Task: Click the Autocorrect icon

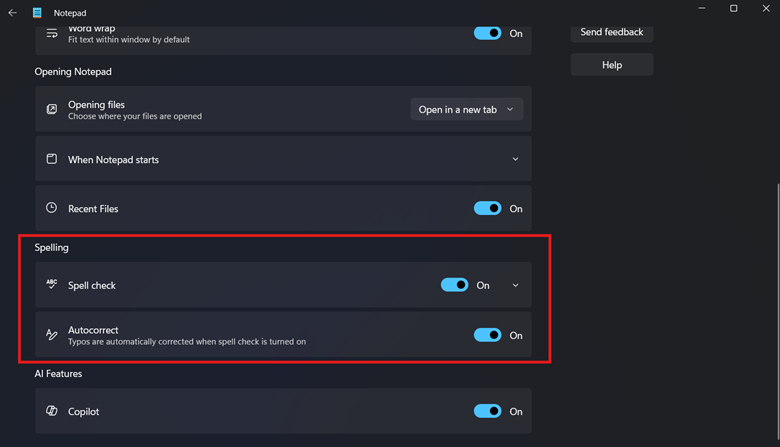Action: click(x=52, y=335)
